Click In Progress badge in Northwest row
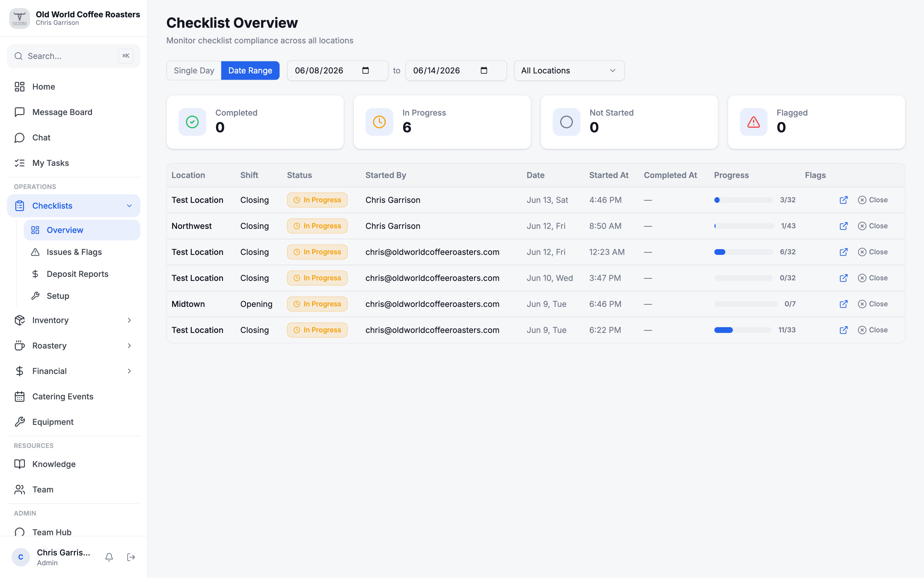The width and height of the screenshot is (924, 578). pyautogui.click(x=317, y=226)
